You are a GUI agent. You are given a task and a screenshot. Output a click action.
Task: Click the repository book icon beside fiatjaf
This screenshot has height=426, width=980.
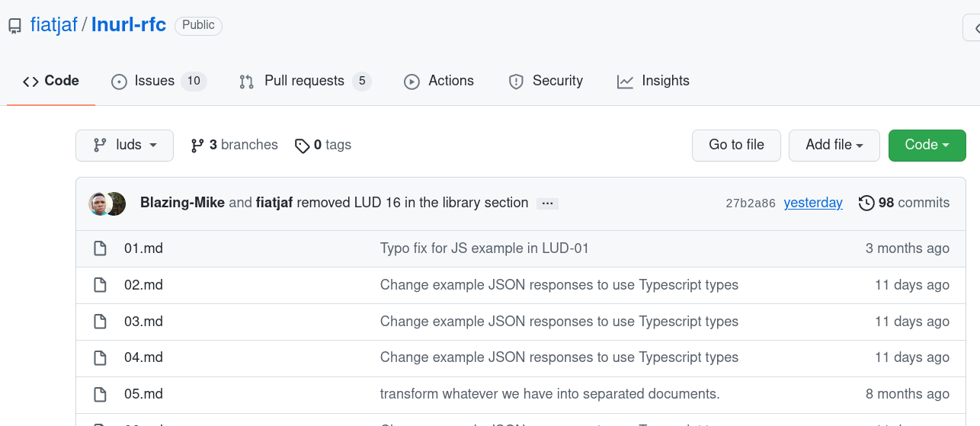14,26
